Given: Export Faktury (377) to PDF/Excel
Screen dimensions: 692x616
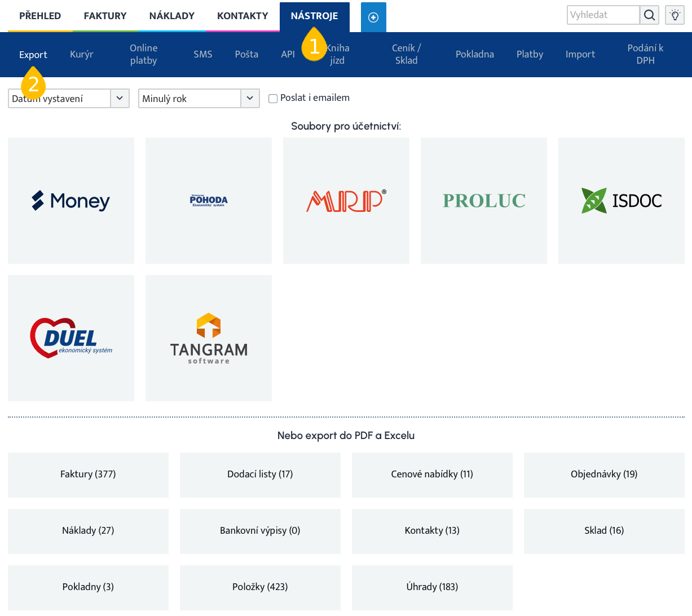Looking at the screenshot, I should [88, 475].
